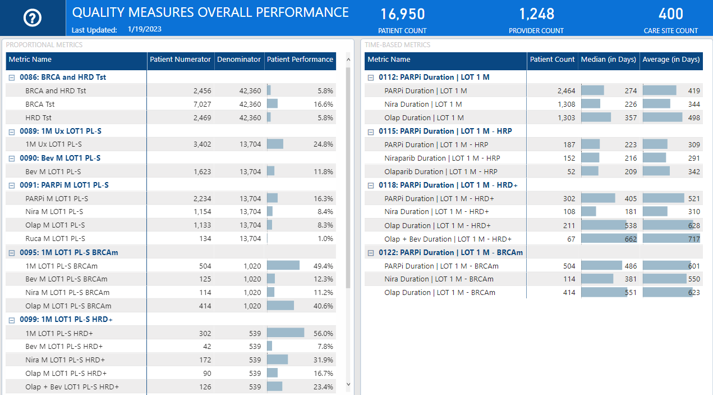This screenshot has height=395, width=713.
Task: Select the Olap Duration | LOT 1 M row
Action: tap(534, 118)
